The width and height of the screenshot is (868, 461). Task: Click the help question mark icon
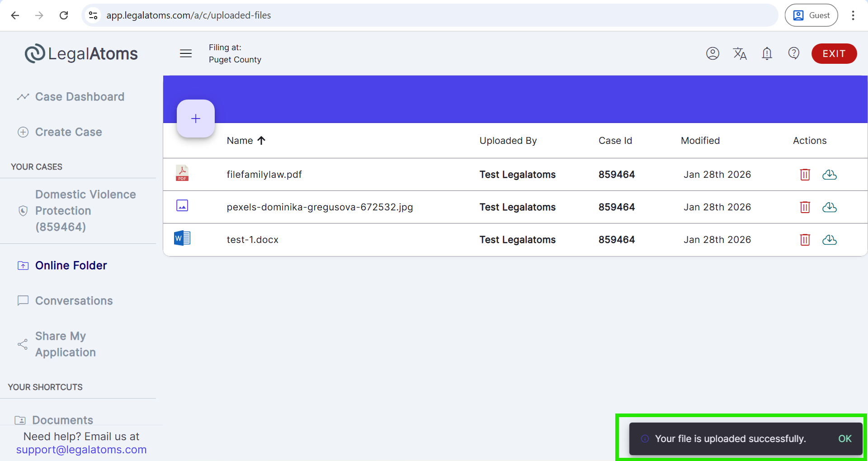[x=793, y=53]
